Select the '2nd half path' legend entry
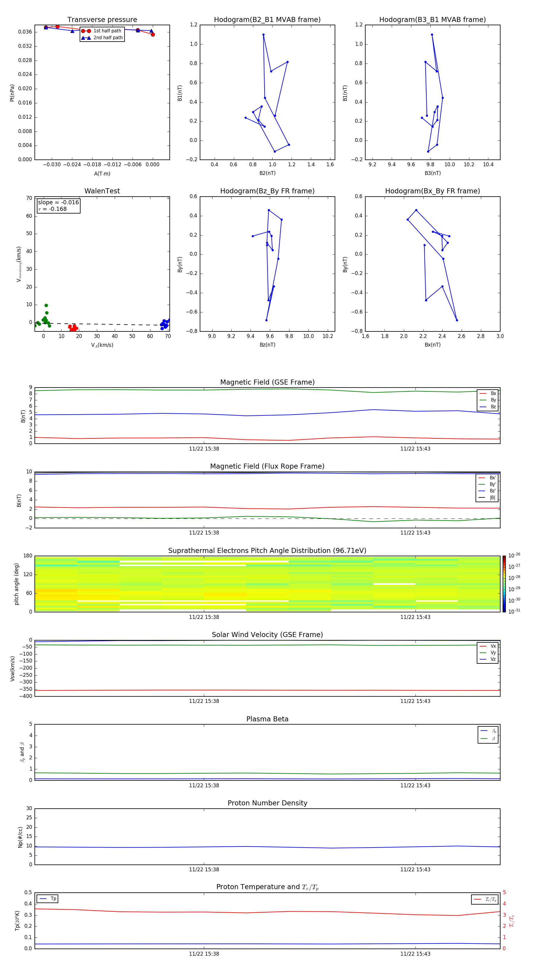This screenshot has width=535, height=980. pyautogui.click(x=102, y=38)
